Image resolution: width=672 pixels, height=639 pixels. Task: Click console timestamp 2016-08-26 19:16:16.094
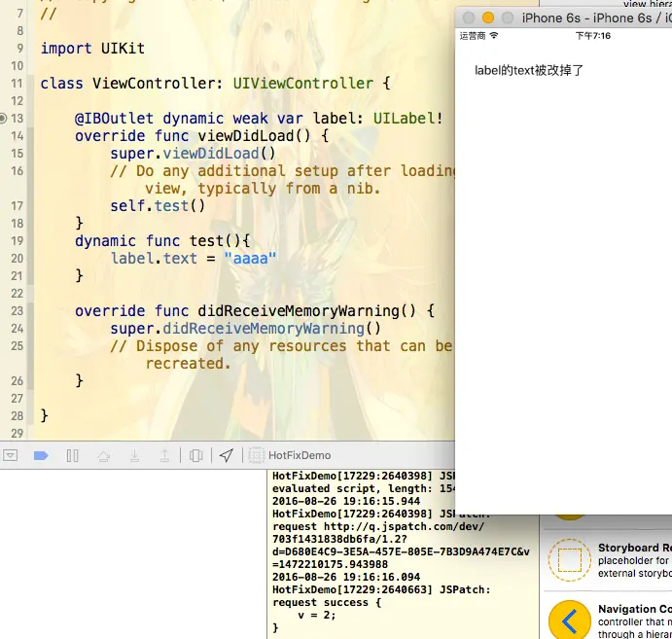(x=346, y=577)
